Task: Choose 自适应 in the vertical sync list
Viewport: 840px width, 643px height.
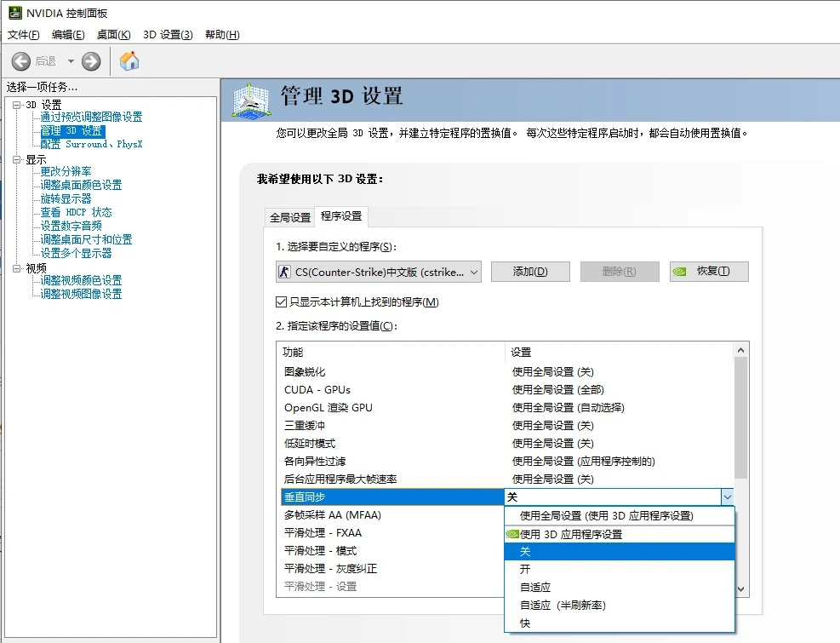Action: (620, 588)
